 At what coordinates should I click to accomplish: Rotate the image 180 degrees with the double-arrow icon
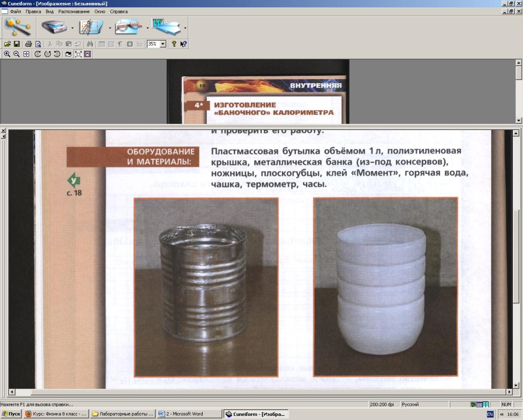point(47,54)
